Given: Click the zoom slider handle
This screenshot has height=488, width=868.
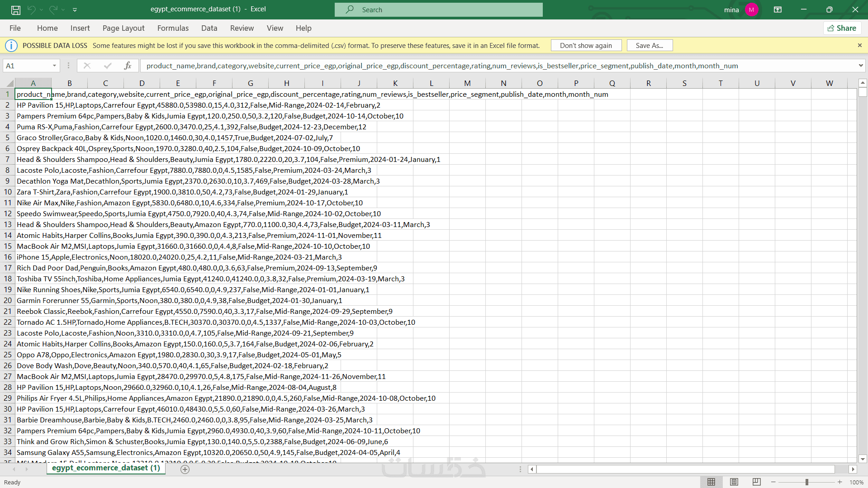Looking at the screenshot, I should 806,482.
